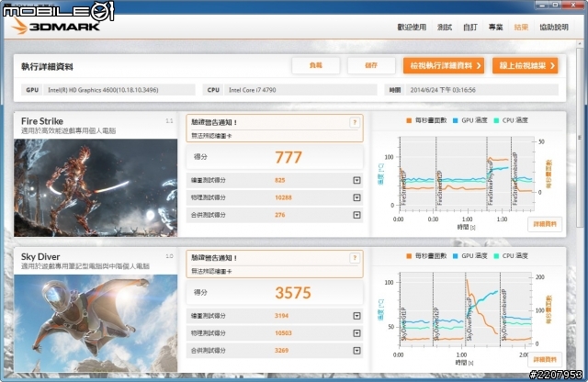Screen dimensions: 588x382
Task: Go to the 專業 tab
Action: (495, 27)
